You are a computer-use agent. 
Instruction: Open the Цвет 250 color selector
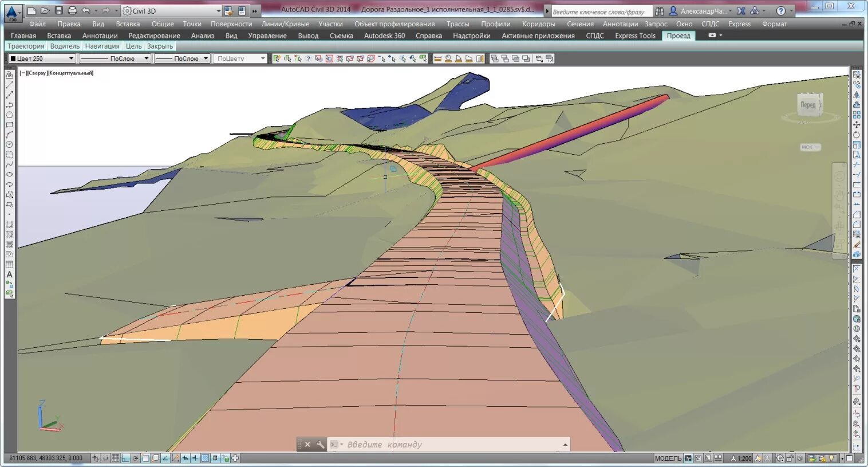pos(42,58)
